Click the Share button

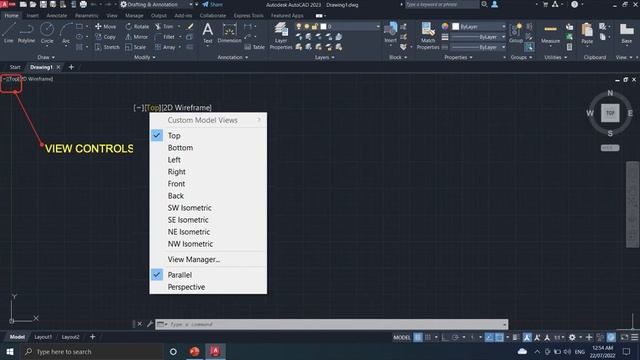(213, 4)
